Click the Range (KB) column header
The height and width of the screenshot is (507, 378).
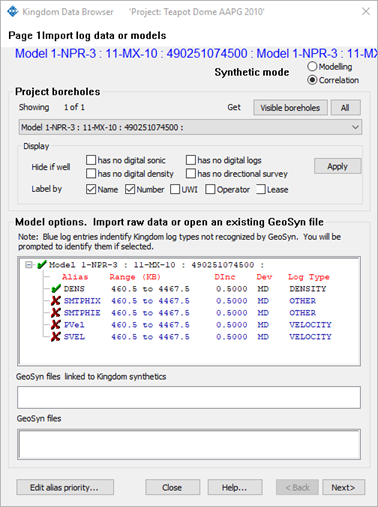tap(135, 277)
